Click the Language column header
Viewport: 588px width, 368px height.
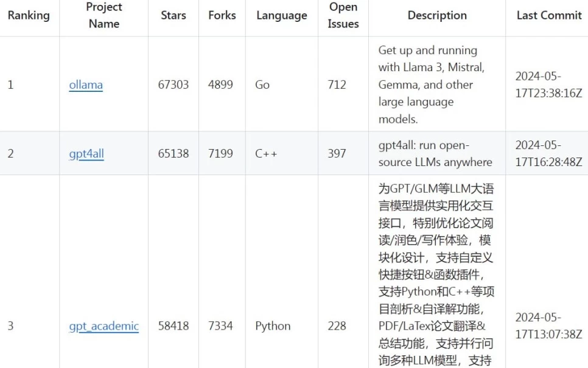pos(281,16)
